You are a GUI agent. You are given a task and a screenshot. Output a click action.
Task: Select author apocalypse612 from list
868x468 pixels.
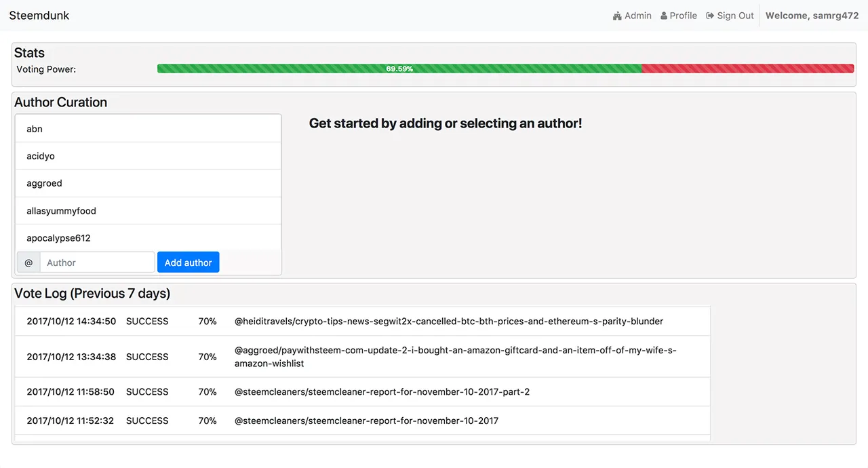tap(149, 238)
